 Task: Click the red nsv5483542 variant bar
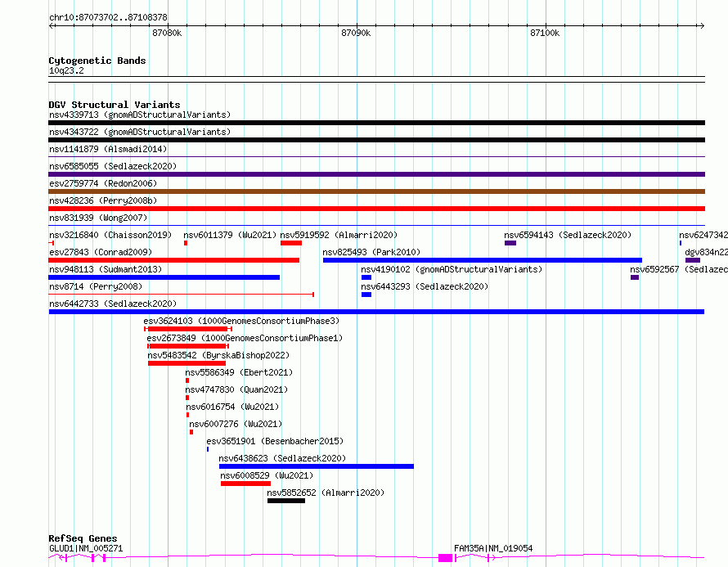click(x=186, y=363)
